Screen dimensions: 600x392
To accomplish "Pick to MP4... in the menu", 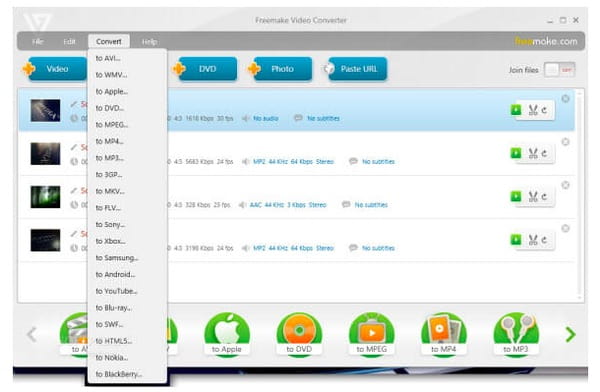I will [127, 141].
